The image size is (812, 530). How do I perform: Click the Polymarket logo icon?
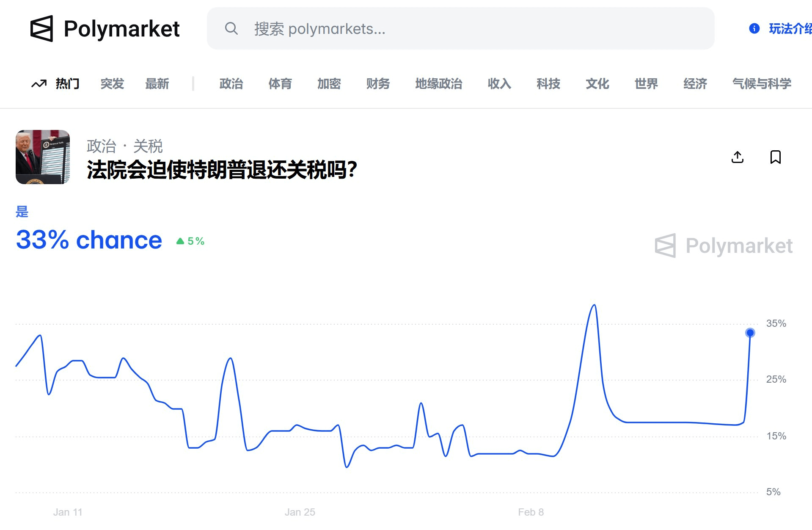coord(42,28)
